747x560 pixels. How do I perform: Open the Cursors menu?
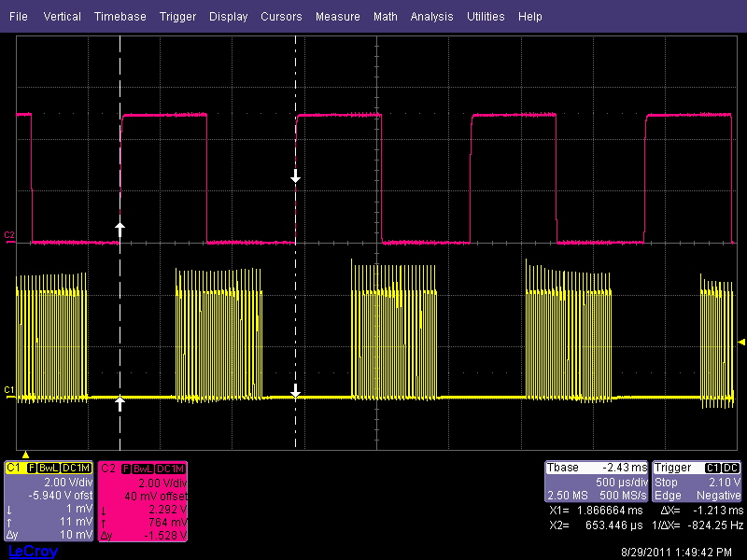point(281,16)
